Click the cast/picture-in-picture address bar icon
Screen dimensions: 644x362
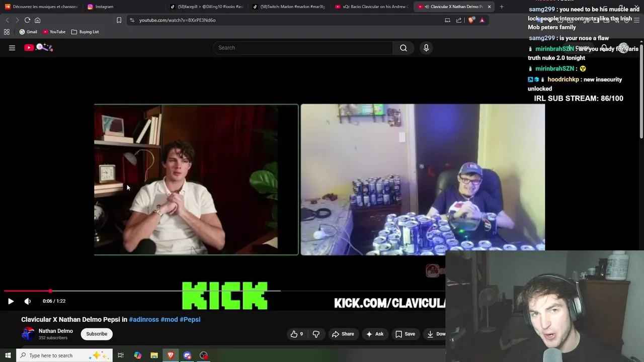click(x=447, y=20)
